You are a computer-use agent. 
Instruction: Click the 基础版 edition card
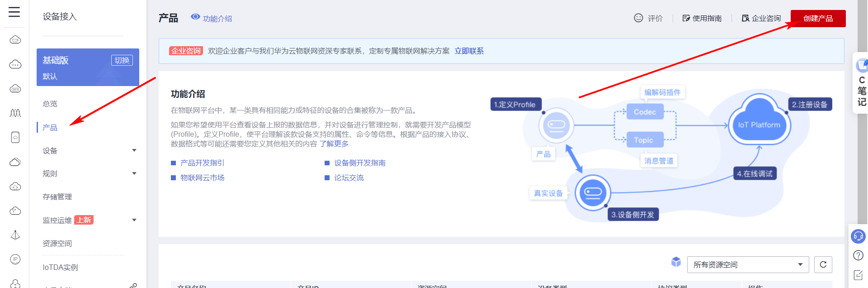tap(88, 67)
